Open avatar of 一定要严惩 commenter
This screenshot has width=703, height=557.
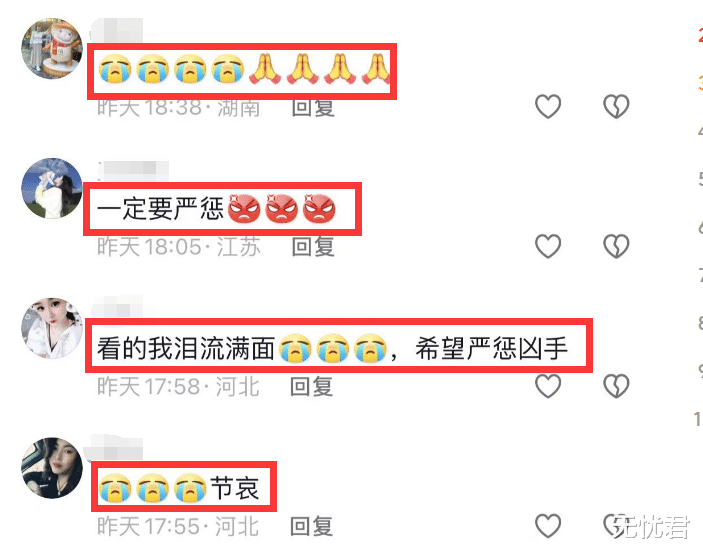52,188
